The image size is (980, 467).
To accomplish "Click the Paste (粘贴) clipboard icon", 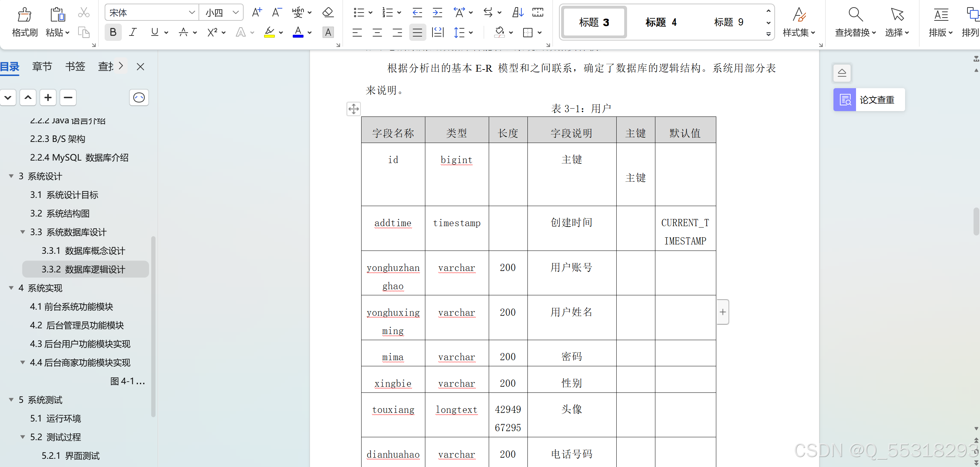I will [57, 14].
